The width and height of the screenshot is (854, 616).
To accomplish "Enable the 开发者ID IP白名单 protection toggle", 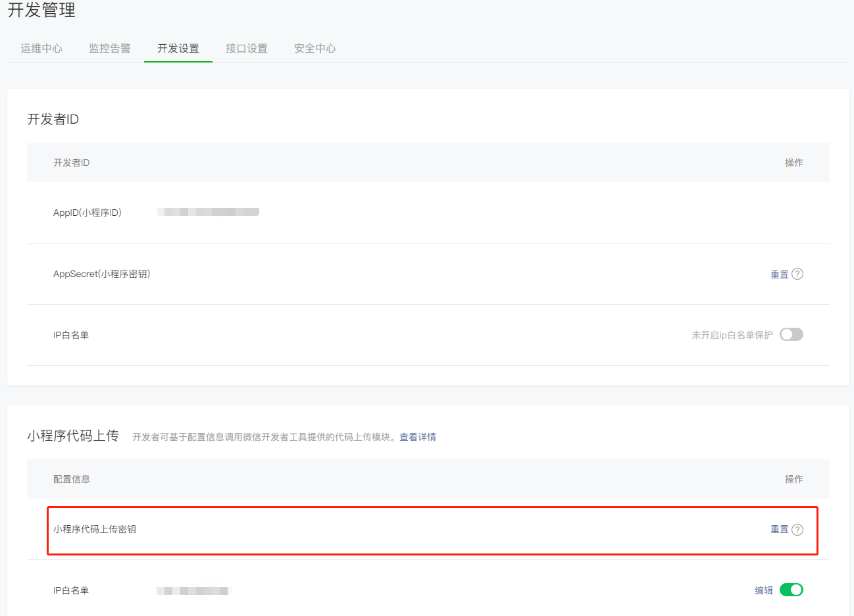I will (791, 334).
